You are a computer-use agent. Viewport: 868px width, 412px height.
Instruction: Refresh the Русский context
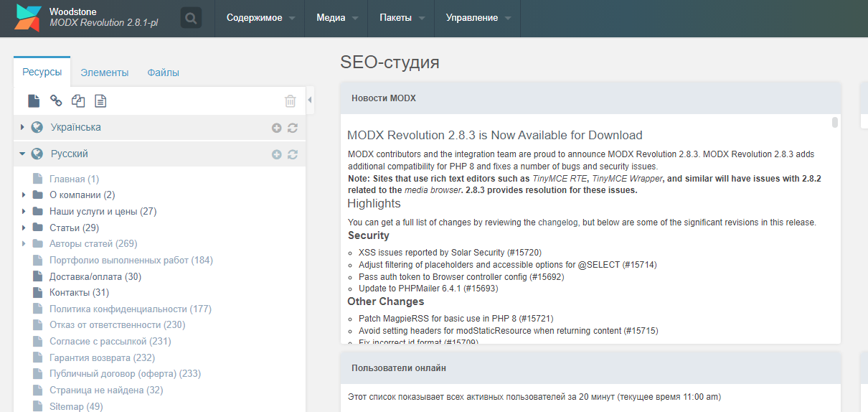292,154
